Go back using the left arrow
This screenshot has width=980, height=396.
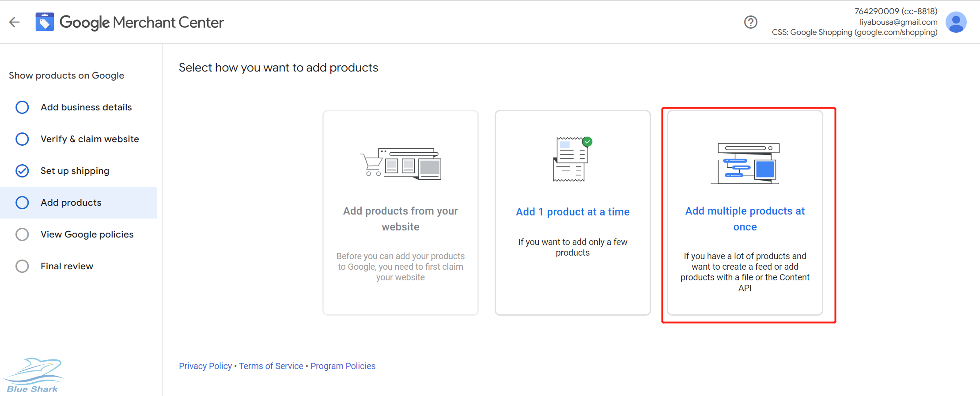click(x=15, y=22)
